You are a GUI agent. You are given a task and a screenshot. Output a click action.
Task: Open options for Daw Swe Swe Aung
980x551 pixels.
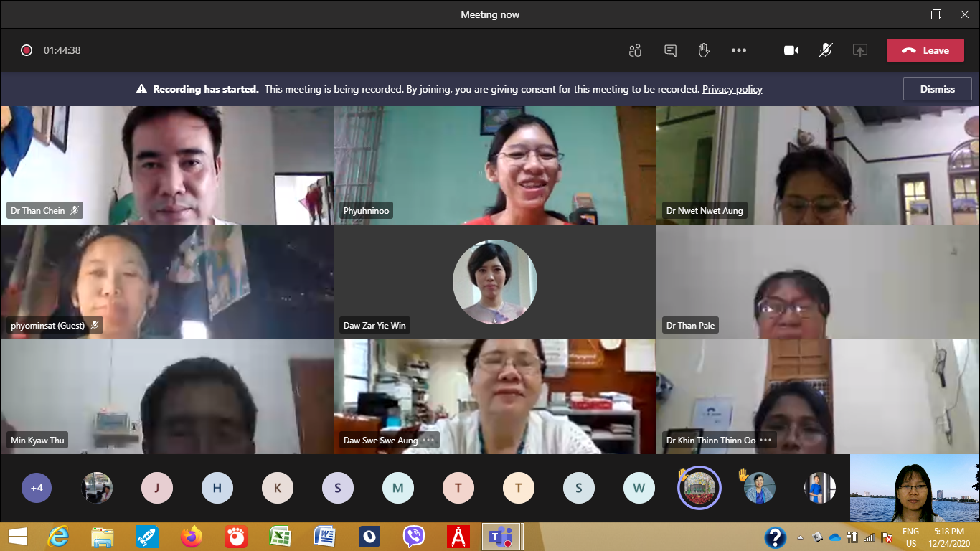point(428,440)
